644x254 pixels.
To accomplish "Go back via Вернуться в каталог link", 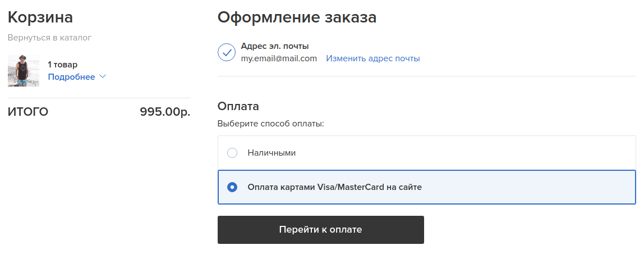I will [x=49, y=38].
